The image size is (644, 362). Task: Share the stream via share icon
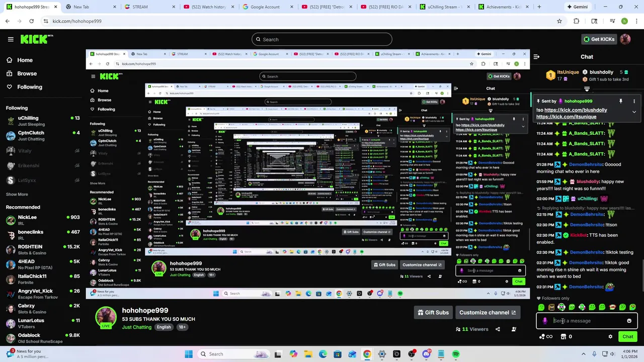498,329
